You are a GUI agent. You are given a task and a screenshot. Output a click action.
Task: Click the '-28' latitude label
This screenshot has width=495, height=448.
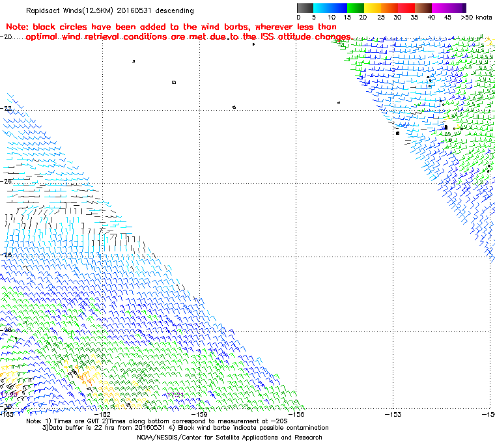6,330
